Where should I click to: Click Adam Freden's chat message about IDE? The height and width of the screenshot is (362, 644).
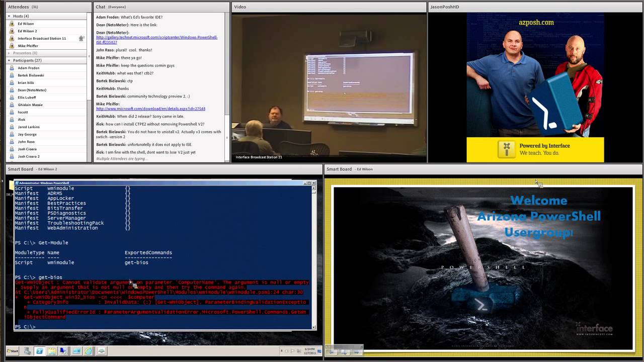point(129,17)
